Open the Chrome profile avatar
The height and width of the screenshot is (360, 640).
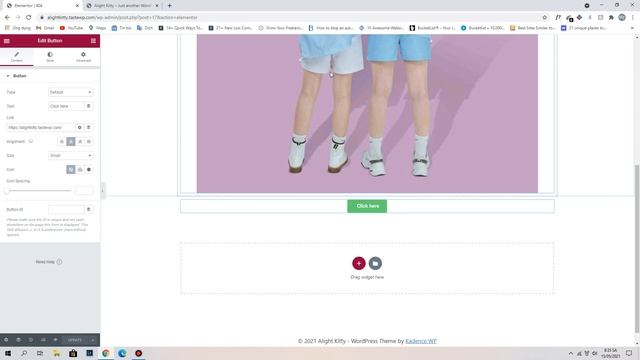(x=622, y=18)
